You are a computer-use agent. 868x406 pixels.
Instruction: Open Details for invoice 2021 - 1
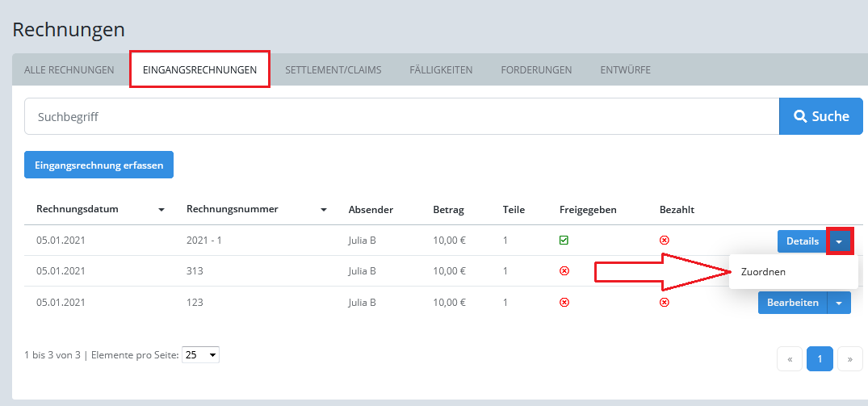tap(802, 241)
